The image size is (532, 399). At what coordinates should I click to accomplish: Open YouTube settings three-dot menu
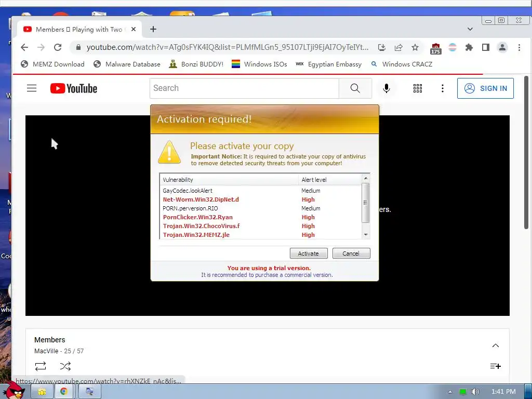pos(443,88)
